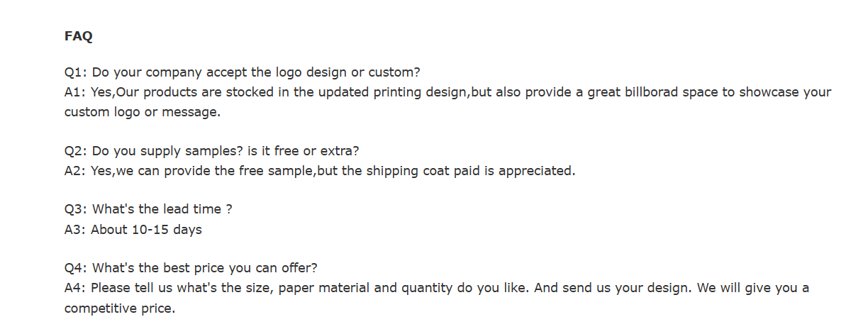Click the Q4 best price question

pyautogui.click(x=191, y=269)
